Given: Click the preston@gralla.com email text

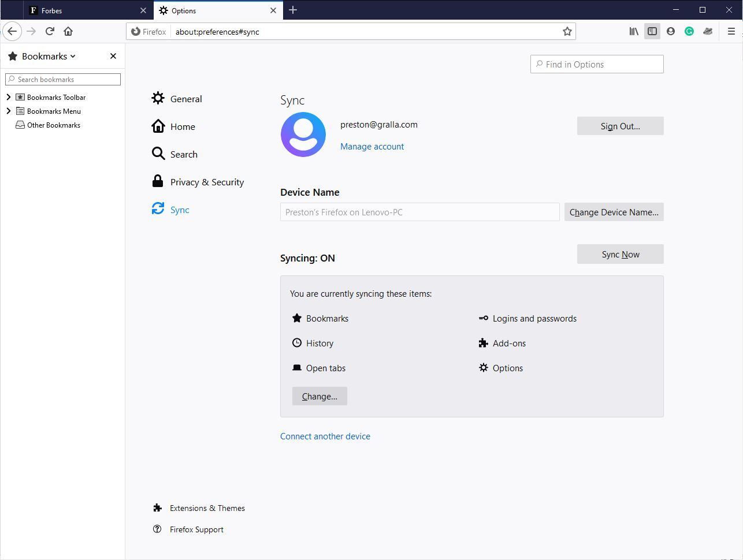Looking at the screenshot, I should point(379,125).
